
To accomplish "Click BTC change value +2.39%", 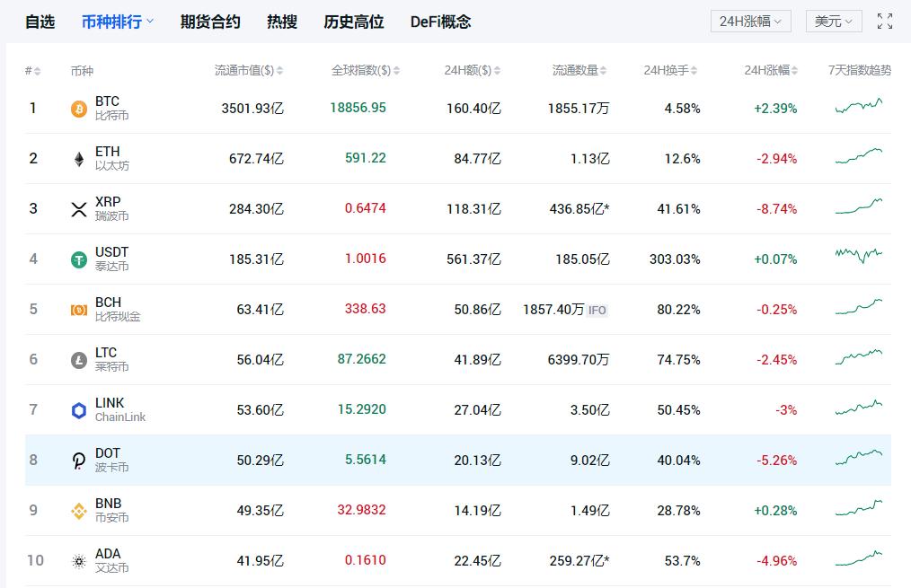I will click(x=775, y=109).
